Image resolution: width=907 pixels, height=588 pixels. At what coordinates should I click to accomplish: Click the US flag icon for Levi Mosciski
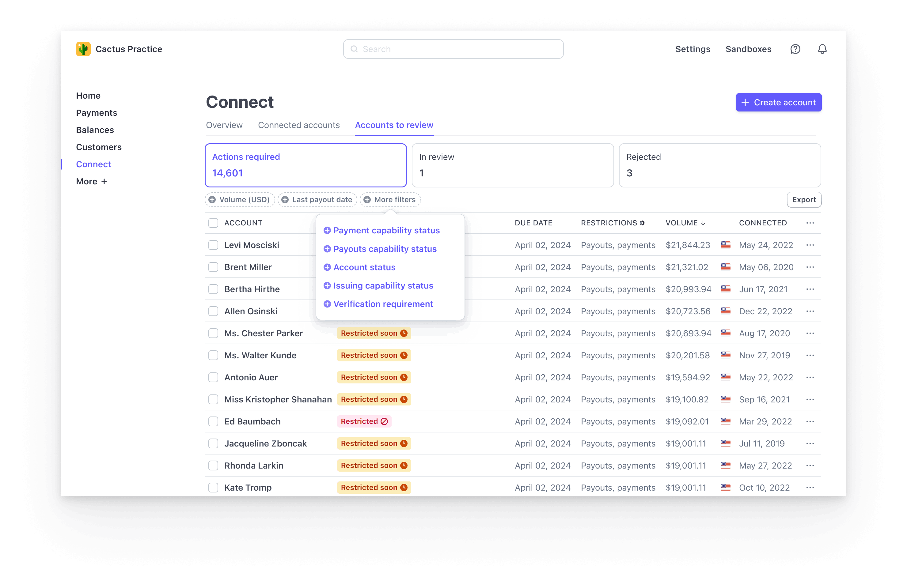tap(725, 244)
